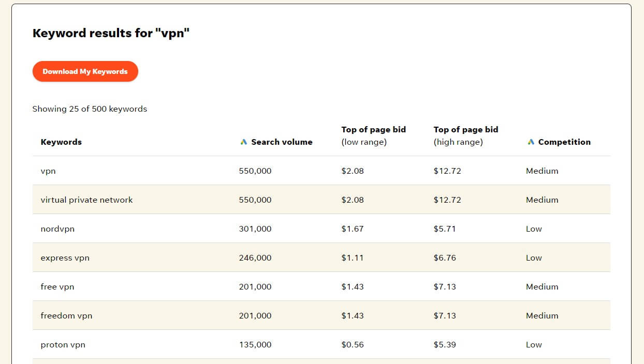The width and height of the screenshot is (644, 364).
Task: Click the $5.71 high bid for nordvpn
Action: [x=445, y=229]
